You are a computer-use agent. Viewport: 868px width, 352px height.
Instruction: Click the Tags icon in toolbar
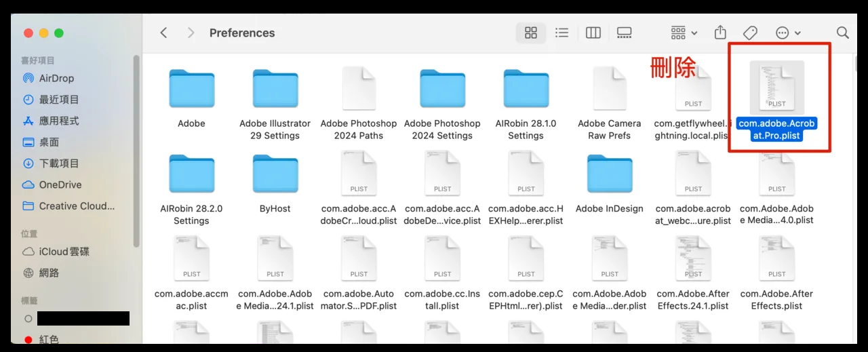(750, 33)
